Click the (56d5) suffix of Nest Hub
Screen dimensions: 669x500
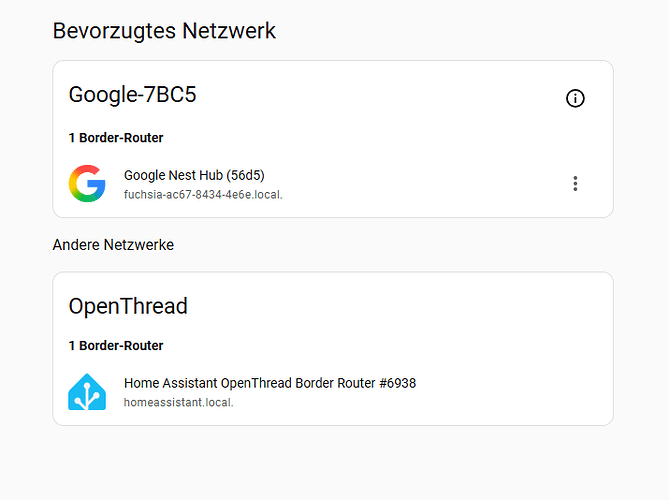(245, 175)
